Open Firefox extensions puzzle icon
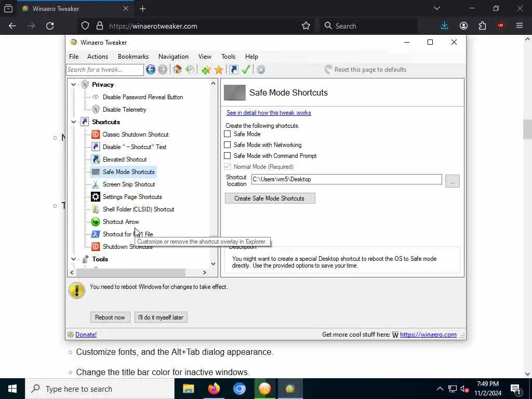Screen dimensions: 532x399 (482, 26)
